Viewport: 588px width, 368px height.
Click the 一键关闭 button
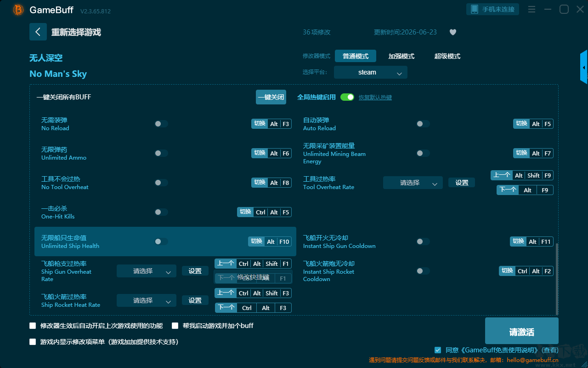(x=271, y=97)
